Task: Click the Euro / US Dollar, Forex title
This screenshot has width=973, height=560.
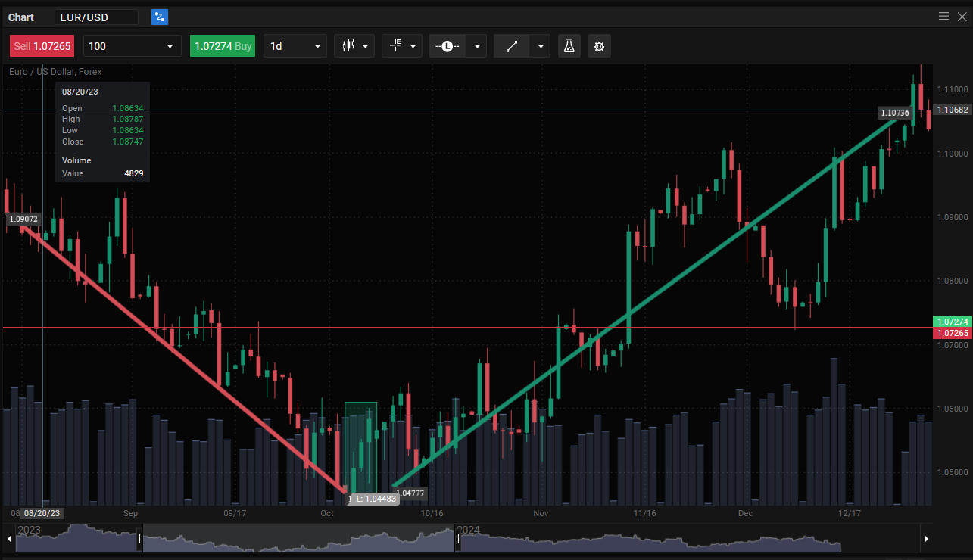Action: (55, 72)
